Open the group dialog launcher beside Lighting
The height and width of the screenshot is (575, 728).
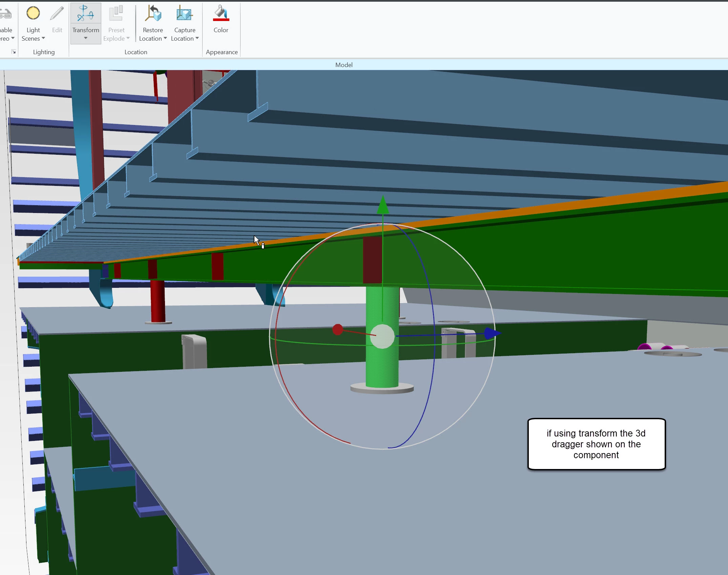(14, 52)
